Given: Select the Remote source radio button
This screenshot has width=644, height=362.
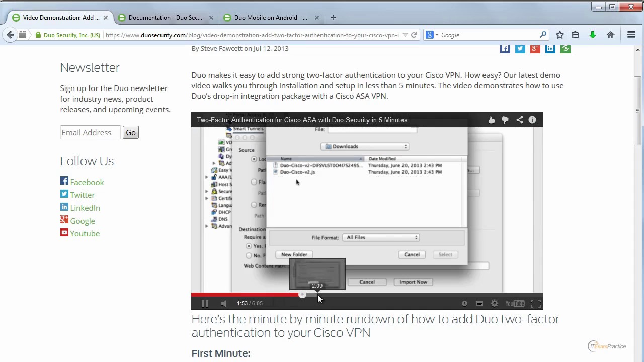Looking at the screenshot, I should pos(254,205).
